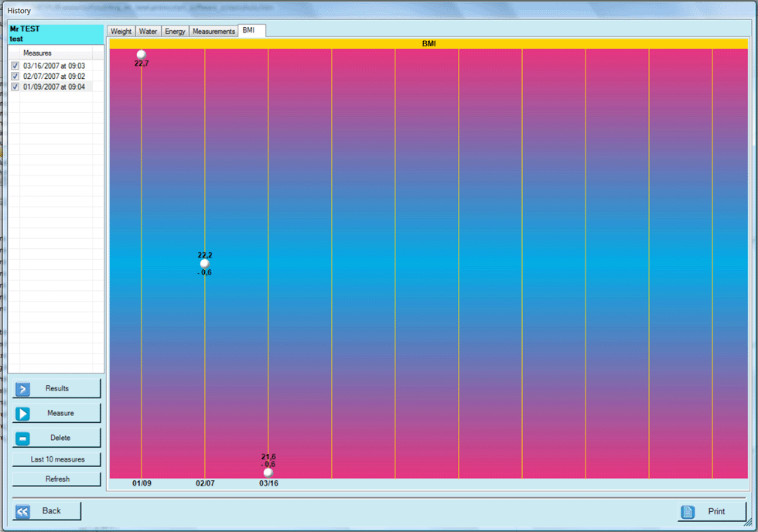The width and height of the screenshot is (758, 532).
Task: Click the Delete button label
Action: [x=60, y=438]
